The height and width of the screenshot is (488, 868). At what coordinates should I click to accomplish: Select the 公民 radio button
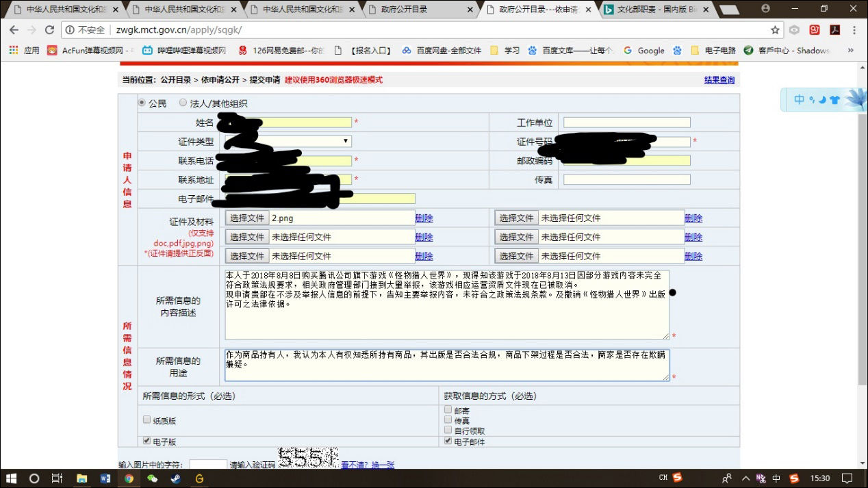click(x=142, y=103)
